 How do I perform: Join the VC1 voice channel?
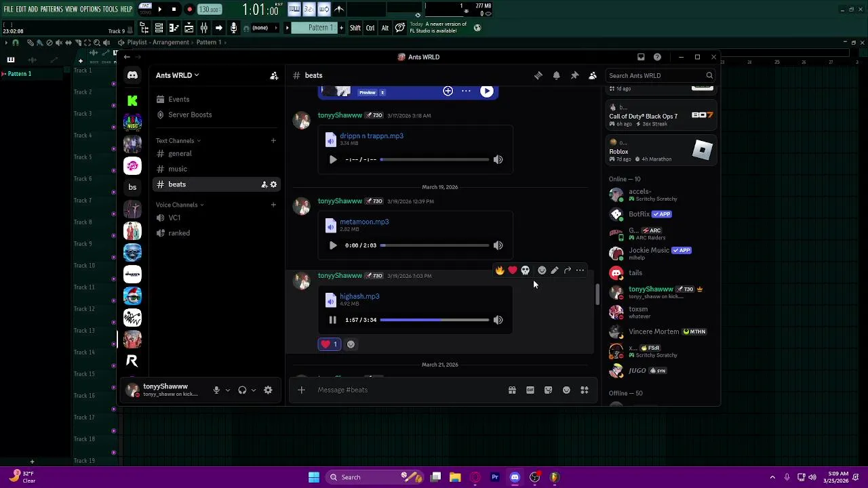coord(216,218)
